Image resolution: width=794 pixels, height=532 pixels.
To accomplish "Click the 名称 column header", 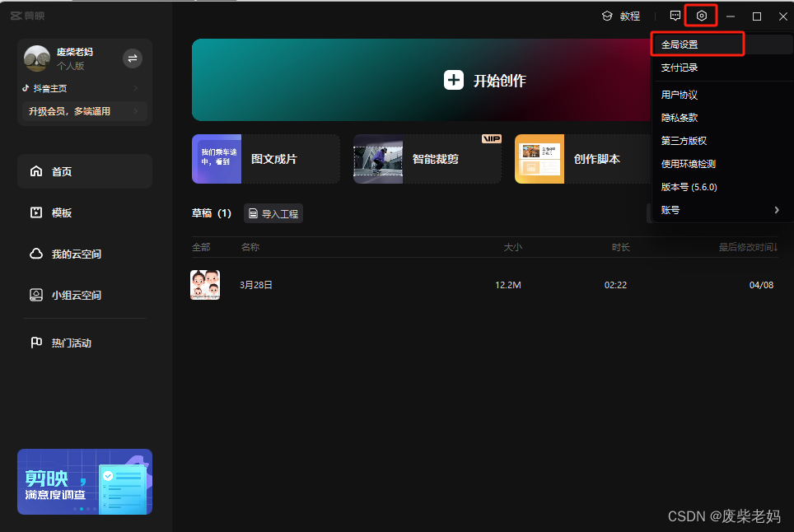I will 250,247.
